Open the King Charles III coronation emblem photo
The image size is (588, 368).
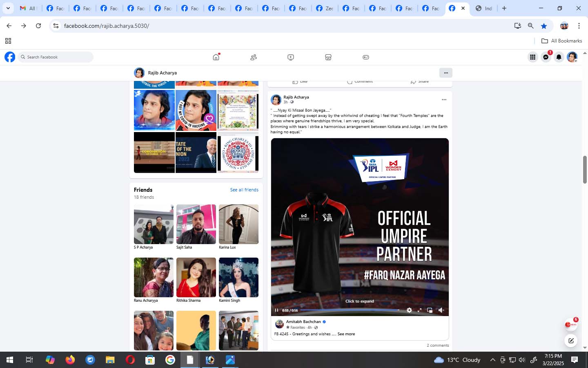pos(238,153)
